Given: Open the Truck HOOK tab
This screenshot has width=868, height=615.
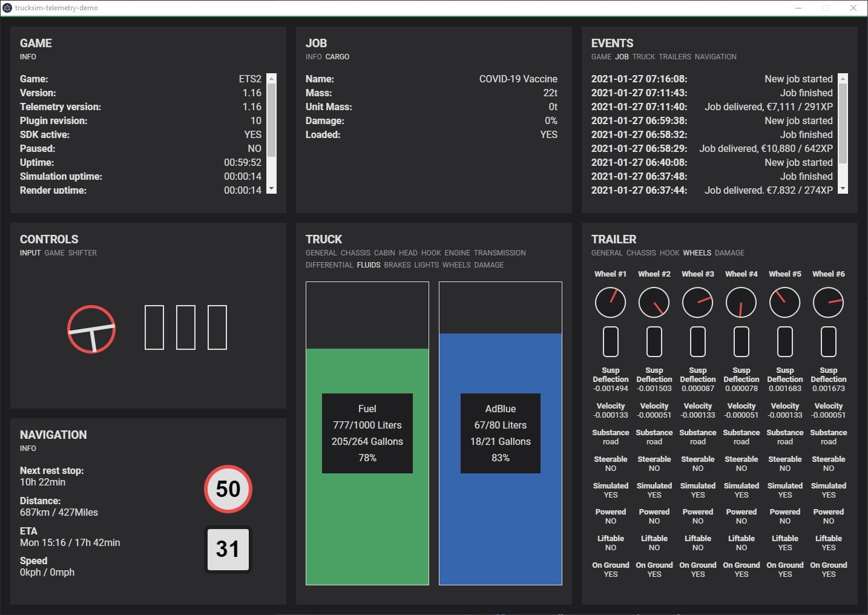Looking at the screenshot, I should [x=431, y=253].
